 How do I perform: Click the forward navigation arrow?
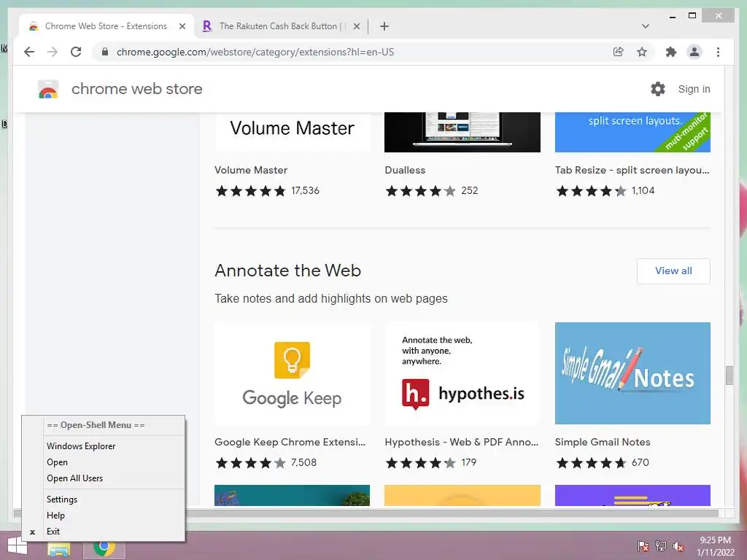(x=53, y=52)
